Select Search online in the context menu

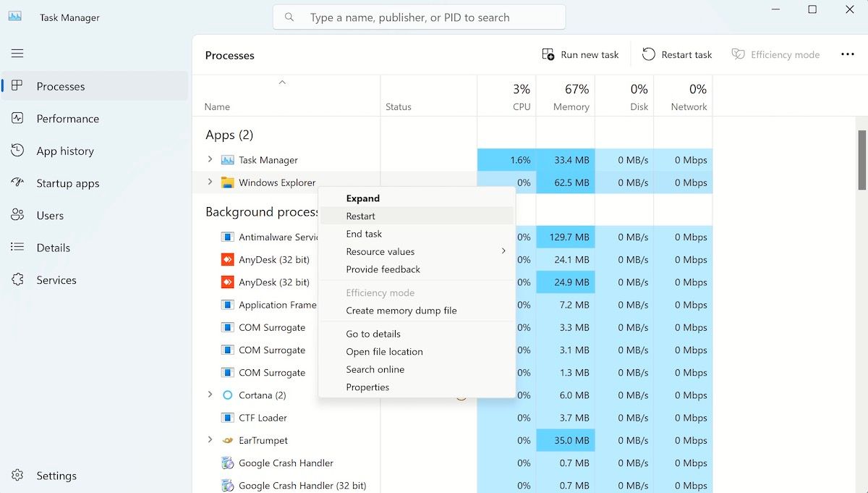pyautogui.click(x=375, y=369)
